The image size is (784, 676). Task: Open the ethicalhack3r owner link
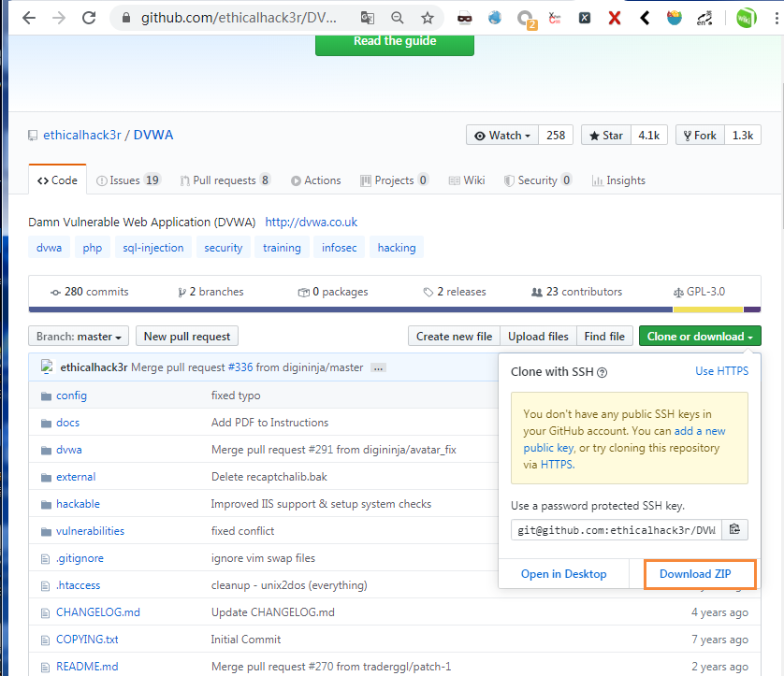tap(82, 136)
